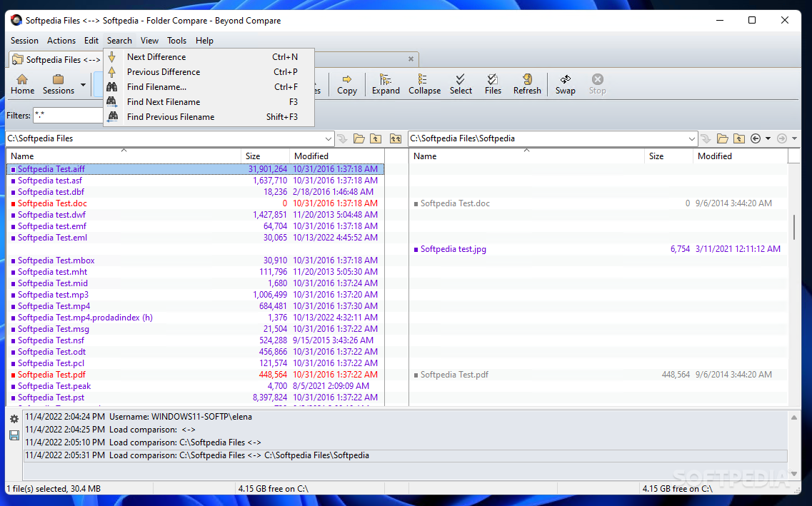Viewport: 812px width, 506px height.
Task: Click the Refresh toolbar icon
Action: (527, 84)
